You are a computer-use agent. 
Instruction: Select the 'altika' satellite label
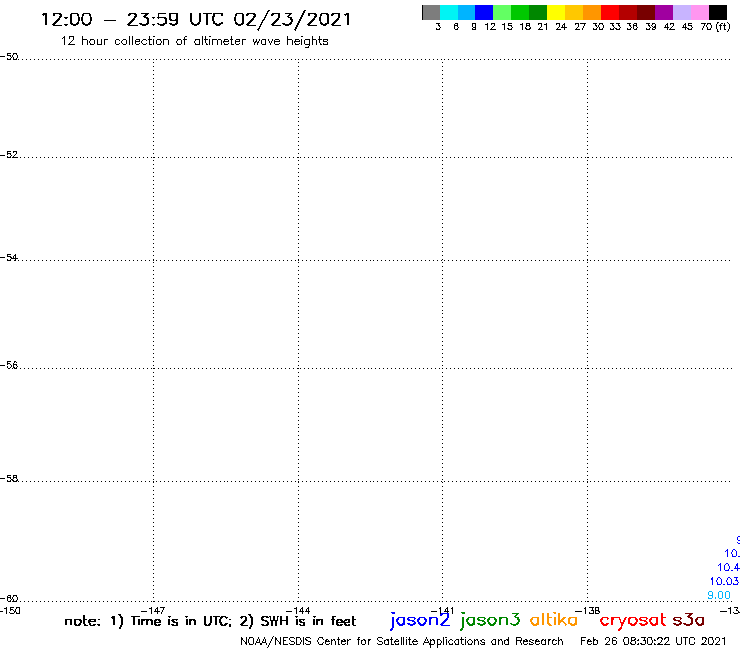point(554,619)
